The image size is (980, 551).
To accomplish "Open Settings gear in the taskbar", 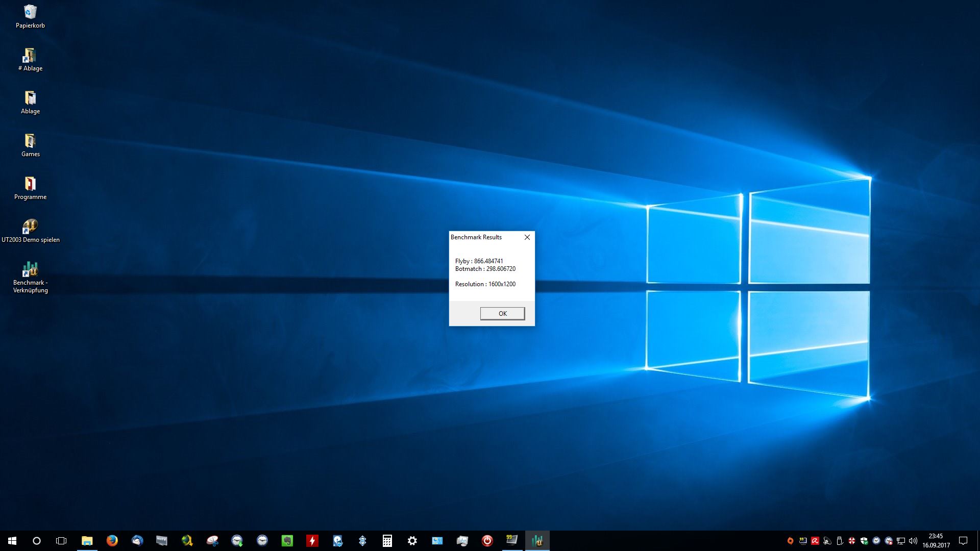I will [412, 540].
